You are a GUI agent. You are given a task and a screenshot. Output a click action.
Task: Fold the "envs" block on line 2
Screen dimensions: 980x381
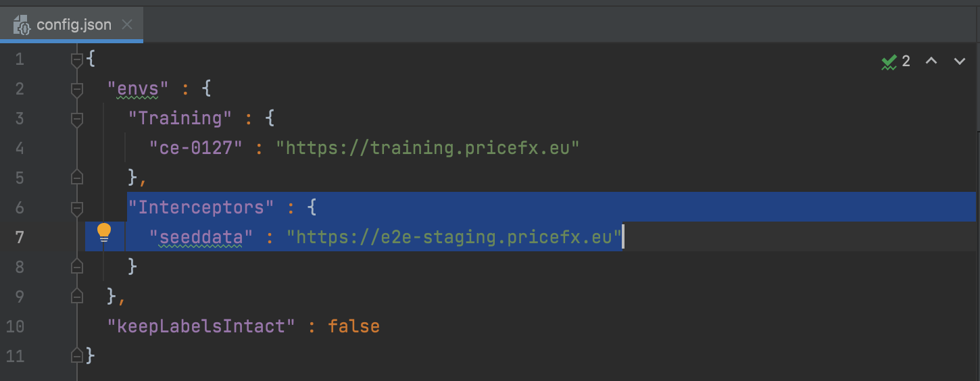(77, 89)
